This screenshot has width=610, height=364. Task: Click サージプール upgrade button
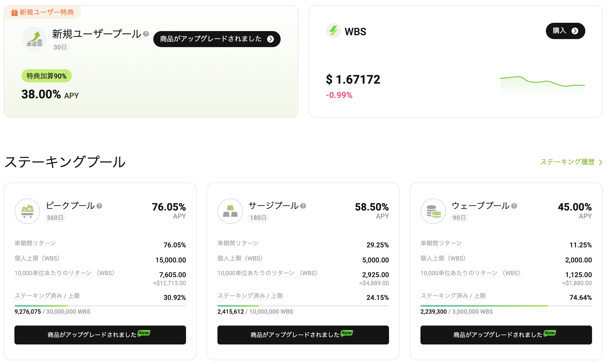303,335
